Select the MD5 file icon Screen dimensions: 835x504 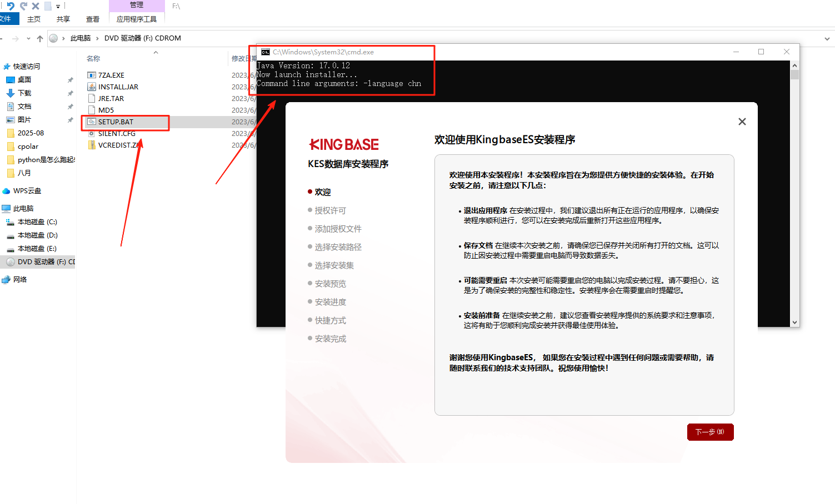(92, 110)
